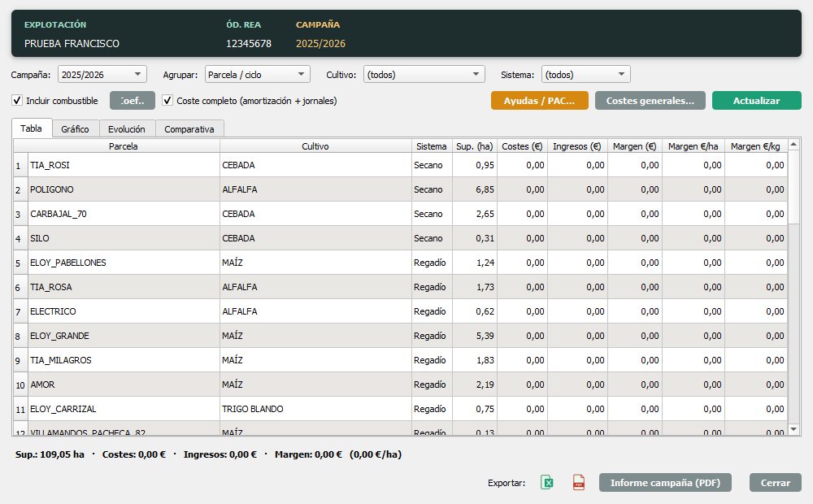Select ELOY_CARRIZAL parcel cell
Screen dimensions: 813x504
click(x=124, y=409)
